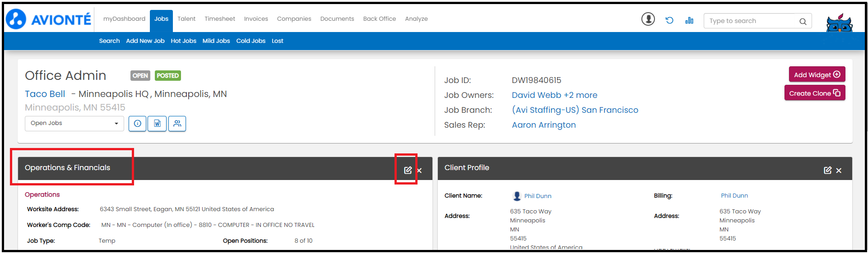
Task: Select the Analyze tab
Action: (416, 19)
